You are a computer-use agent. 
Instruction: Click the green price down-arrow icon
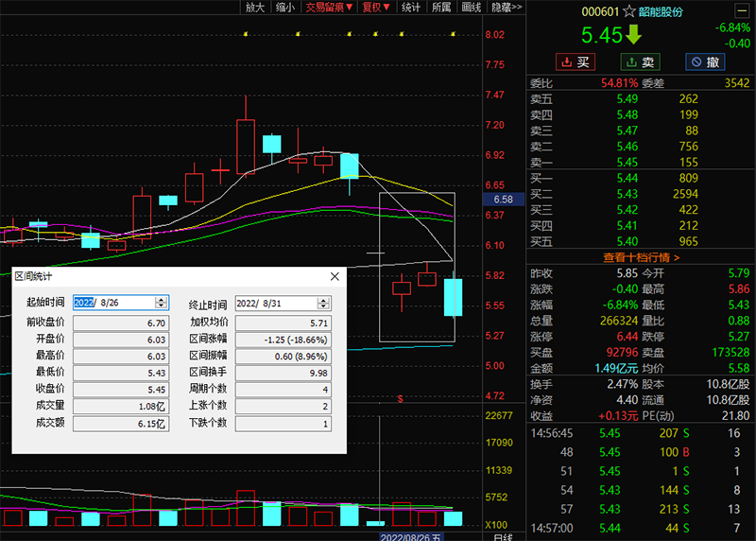(633, 36)
